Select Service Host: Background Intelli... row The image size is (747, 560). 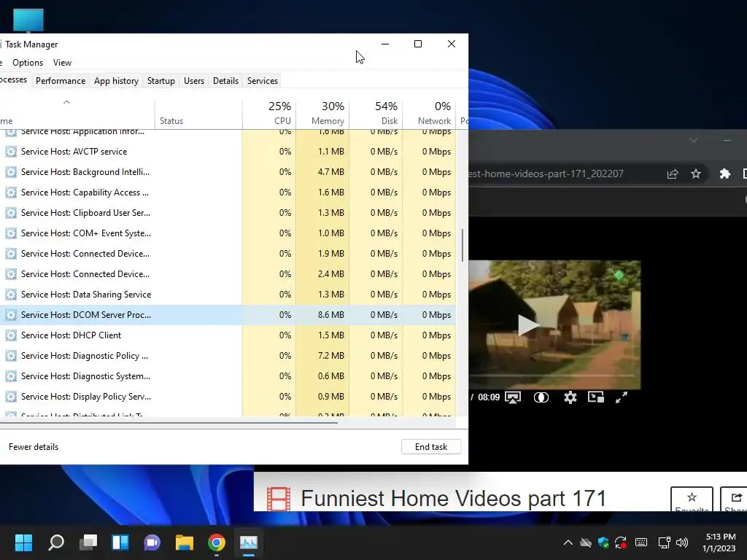tap(228, 172)
